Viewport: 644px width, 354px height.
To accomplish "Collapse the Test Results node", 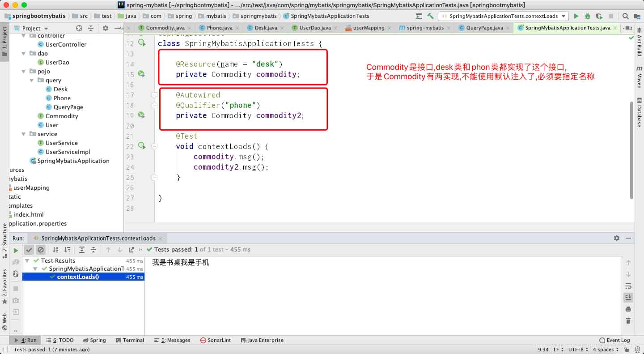I will [28, 260].
